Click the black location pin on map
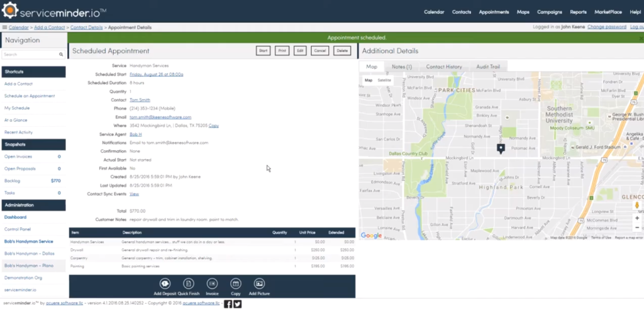Viewport: 644px width, 313px height. (501, 148)
